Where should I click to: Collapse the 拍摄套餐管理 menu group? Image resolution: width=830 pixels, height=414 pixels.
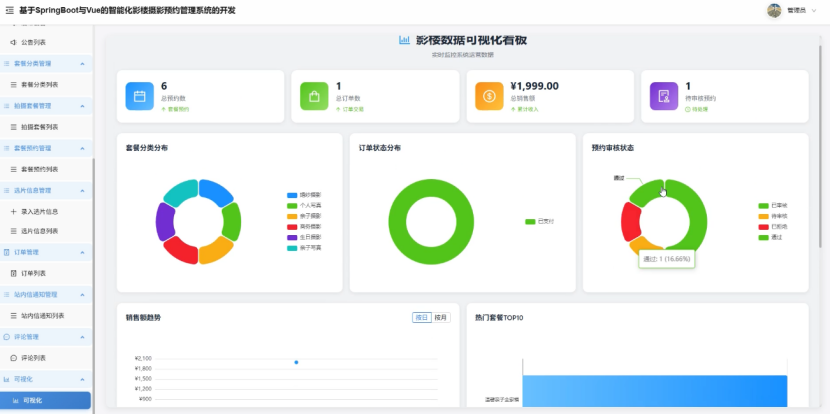(82, 106)
